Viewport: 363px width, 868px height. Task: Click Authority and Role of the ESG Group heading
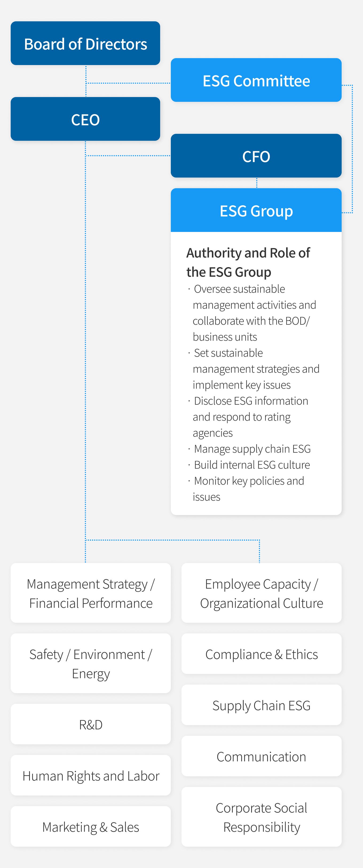click(x=248, y=263)
